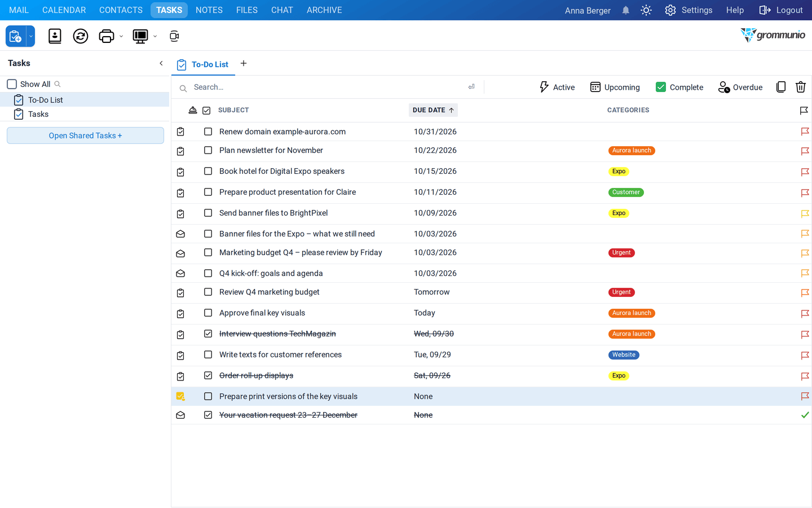Open the NOTES section

coord(209,10)
